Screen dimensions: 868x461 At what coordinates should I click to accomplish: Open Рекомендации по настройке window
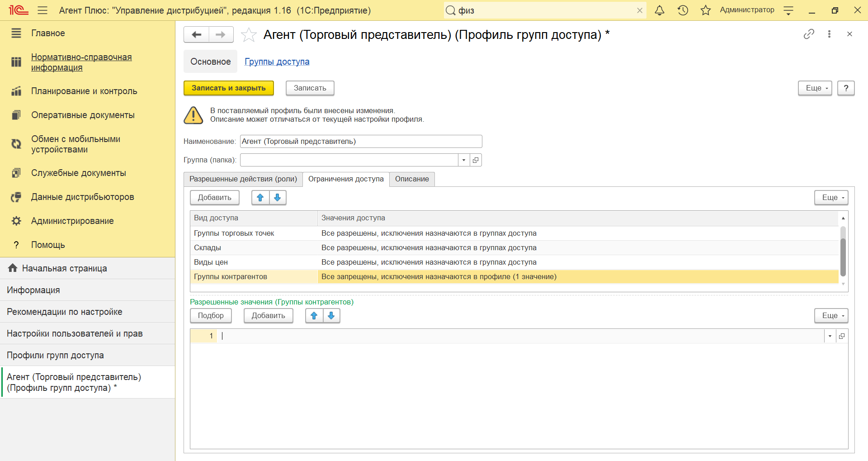pyautogui.click(x=87, y=312)
